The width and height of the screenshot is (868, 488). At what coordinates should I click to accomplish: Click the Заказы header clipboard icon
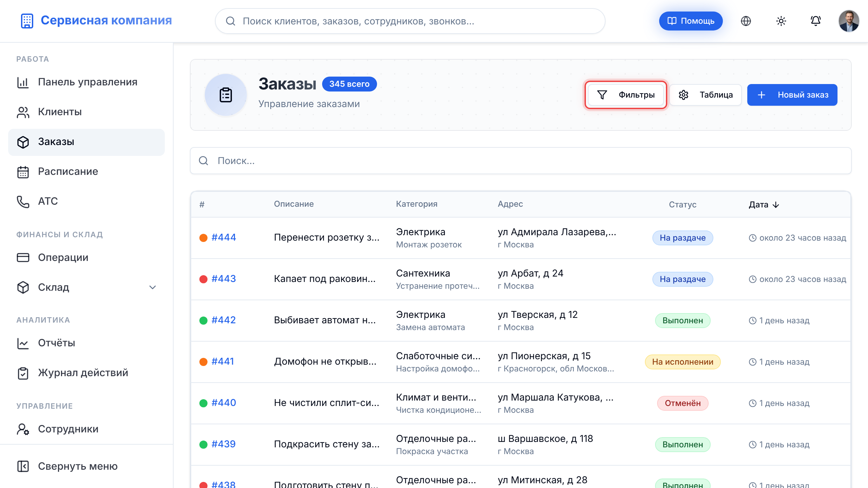(x=226, y=95)
